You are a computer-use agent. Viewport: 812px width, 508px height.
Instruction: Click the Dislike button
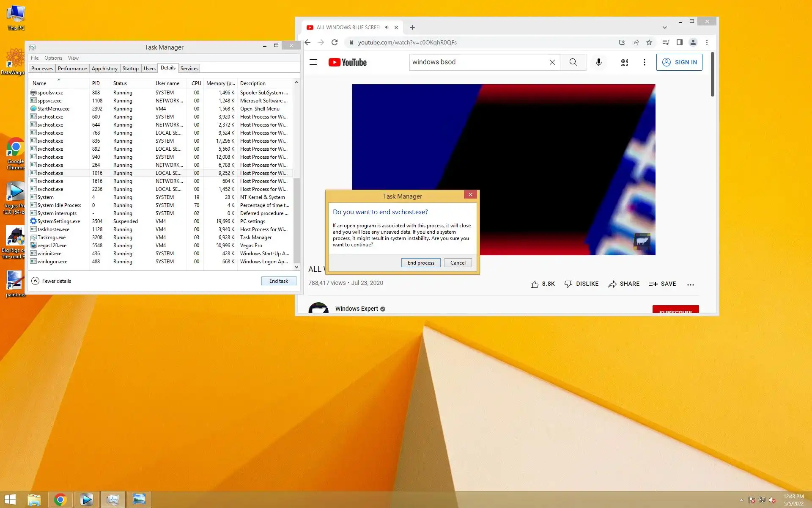tap(582, 284)
